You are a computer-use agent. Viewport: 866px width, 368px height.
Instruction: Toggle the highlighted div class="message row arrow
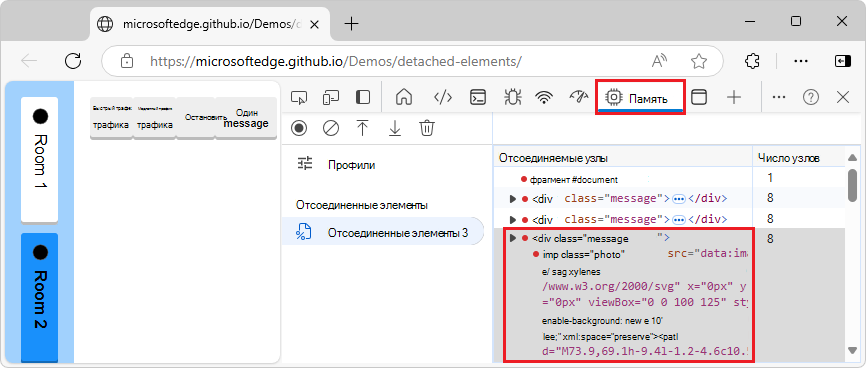coord(513,238)
